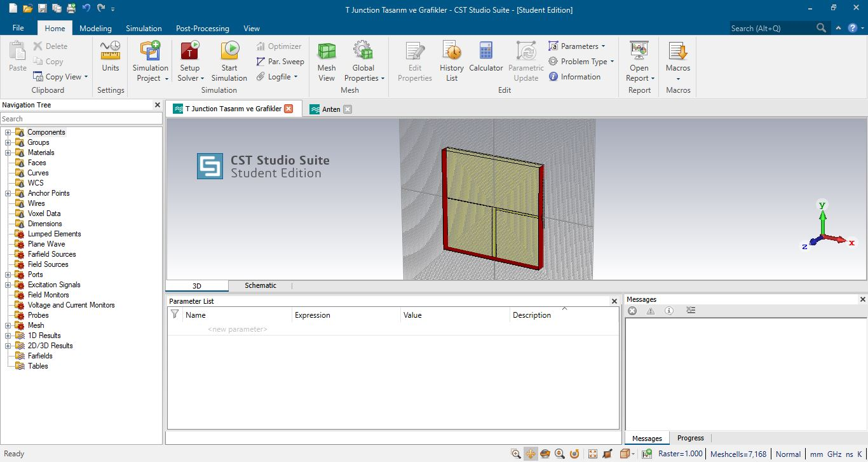The height and width of the screenshot is (462, 868).
Task: Open the Copy View dropdown
Action: pyautogui.click(x=60, y=77)
